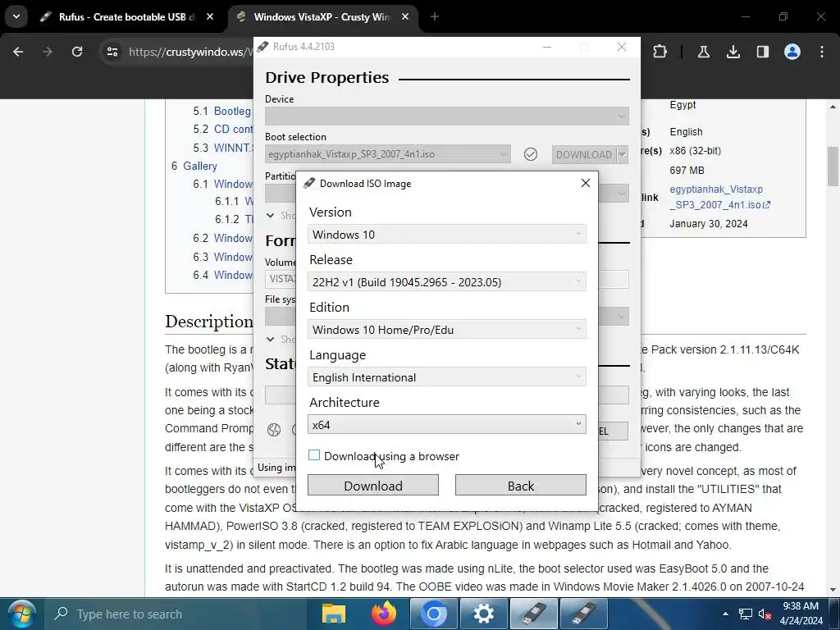840x630 pixels.
Task: Click the checksum verify icon in Rufus
Action: 531,154
